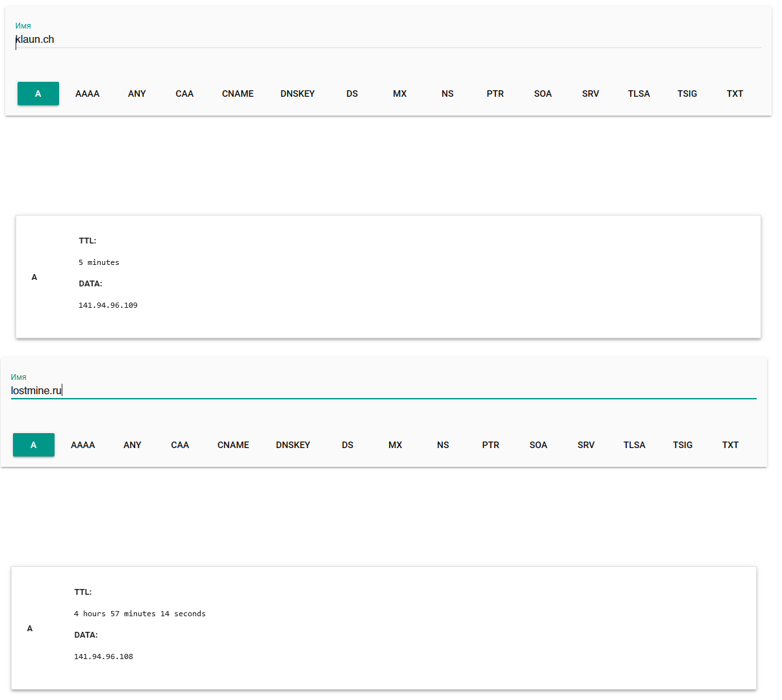Click the name field containing klaun.ch

(x=388, y=40)
